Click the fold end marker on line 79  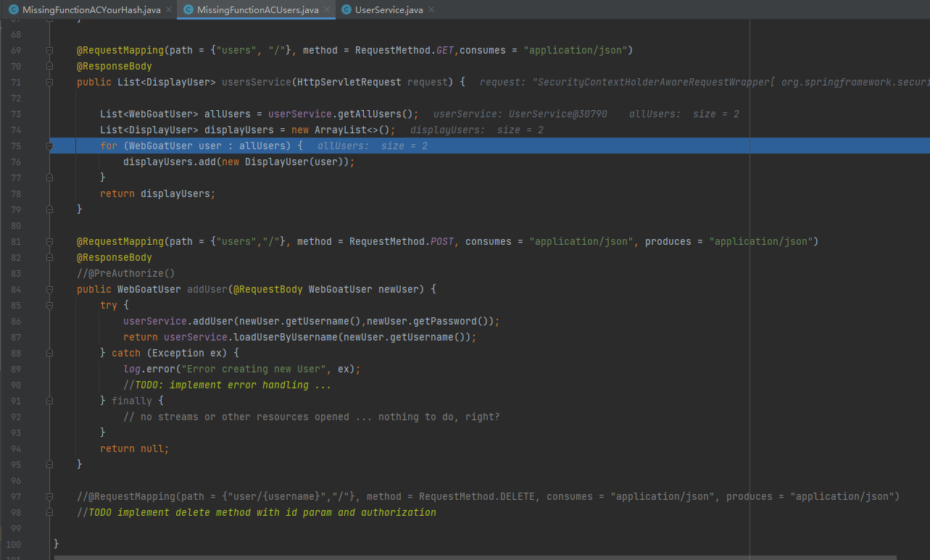(49, 210)
